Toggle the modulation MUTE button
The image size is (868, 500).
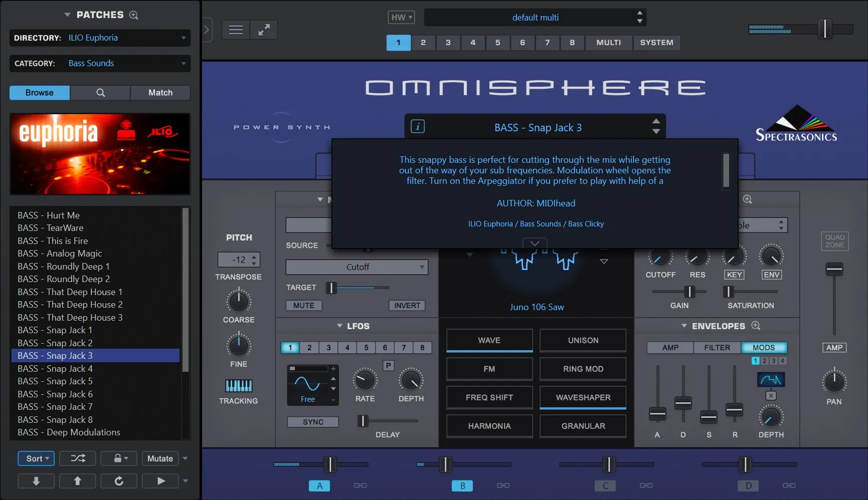pos(304,306)
